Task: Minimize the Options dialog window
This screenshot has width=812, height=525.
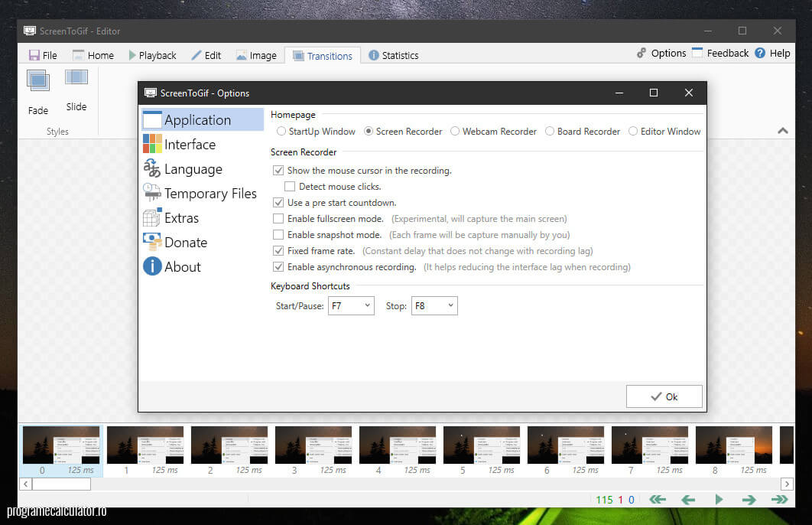Action: coord(619,93)
